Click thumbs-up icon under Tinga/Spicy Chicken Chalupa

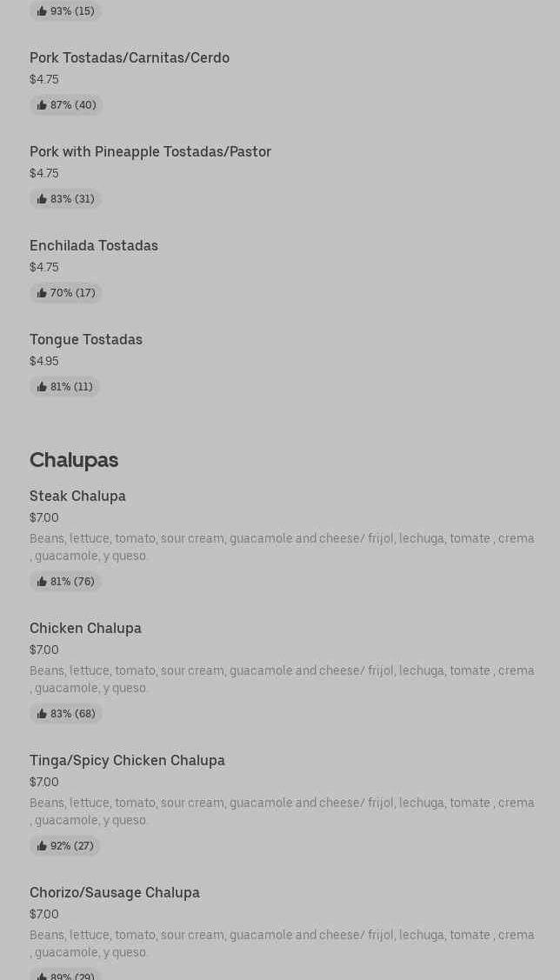point(42,846)
